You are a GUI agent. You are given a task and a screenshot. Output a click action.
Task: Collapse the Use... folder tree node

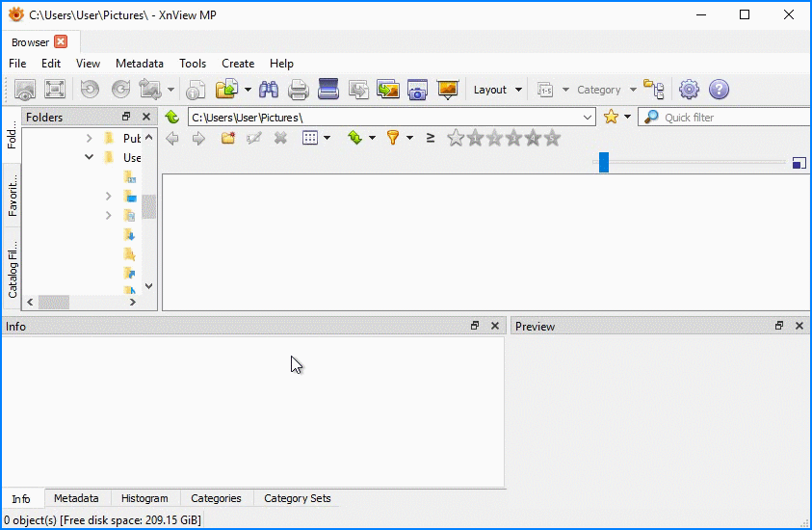[x=89, y=157]
